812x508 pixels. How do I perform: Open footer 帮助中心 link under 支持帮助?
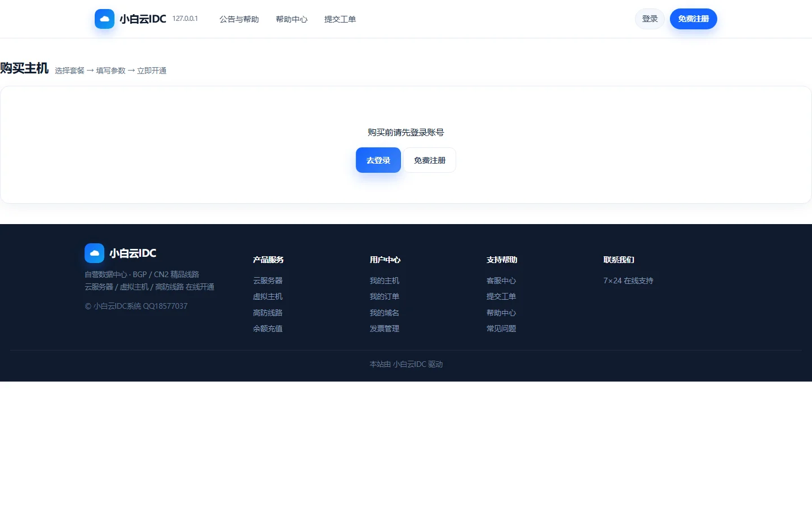(x=501, y=313)
